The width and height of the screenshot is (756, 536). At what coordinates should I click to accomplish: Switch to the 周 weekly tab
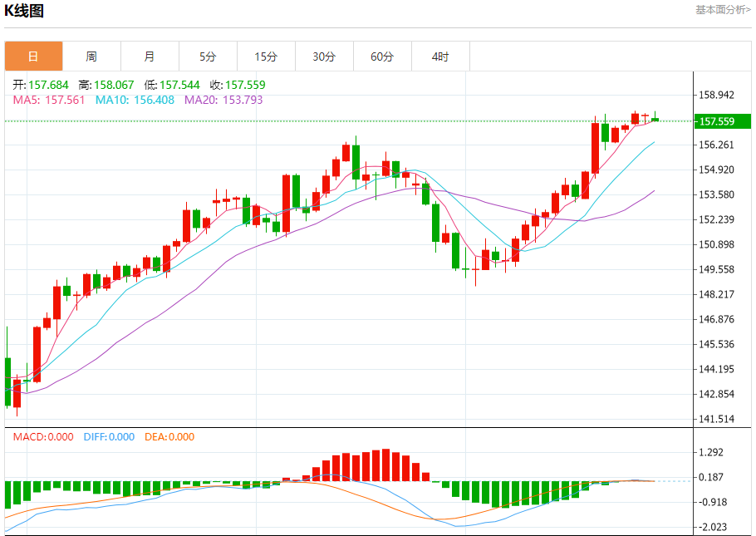(91, 57)
